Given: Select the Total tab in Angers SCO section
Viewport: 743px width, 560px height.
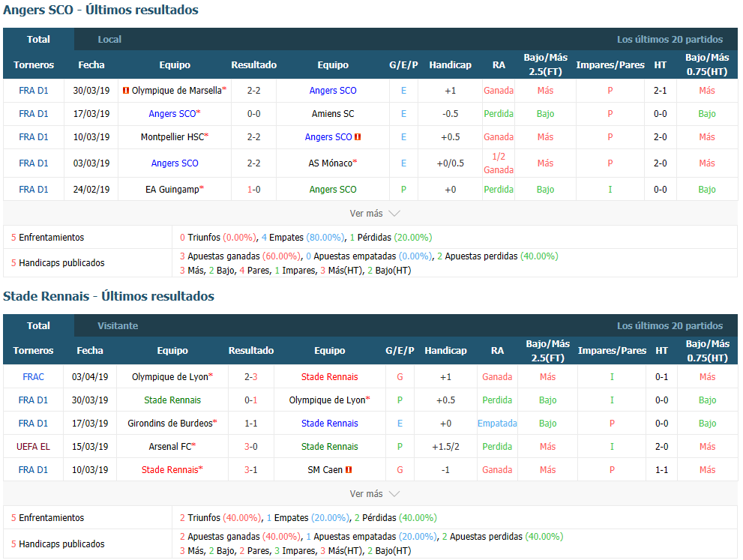Looking at the screenshot, I should point(38,39).
